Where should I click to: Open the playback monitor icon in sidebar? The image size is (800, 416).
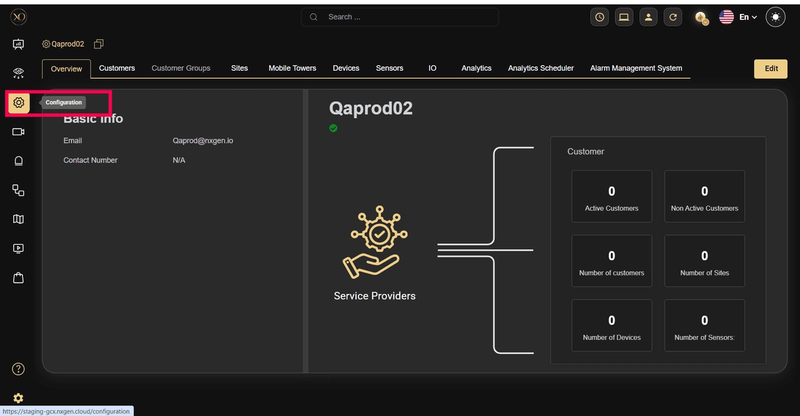[18, 249]
